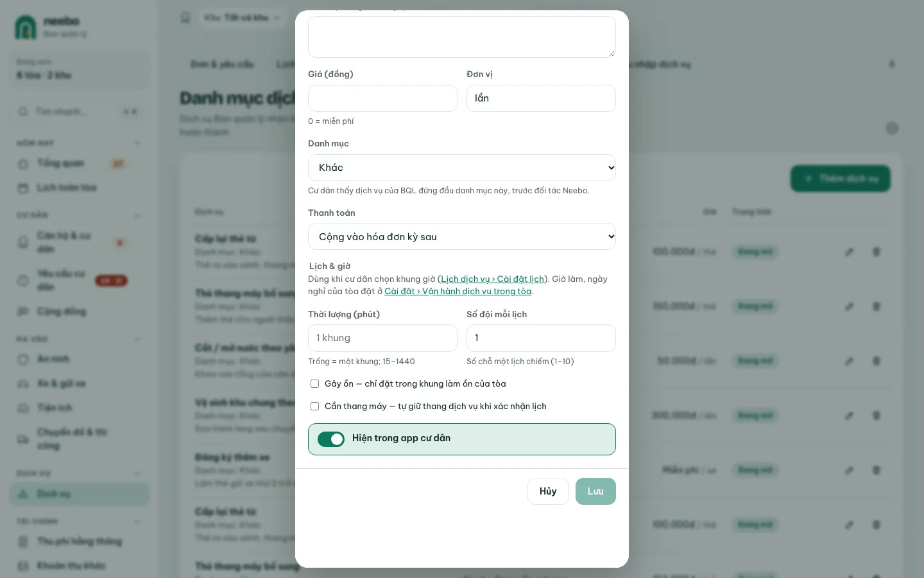The width and height of the screenshot is (924, 578).
Task: Go to Xe & gửi xe
Action: click(x=80, y=383)
